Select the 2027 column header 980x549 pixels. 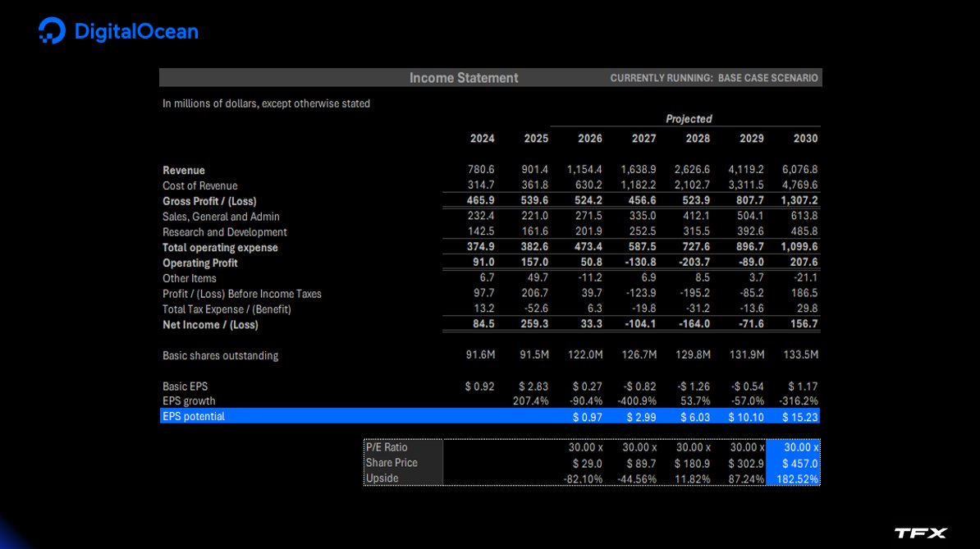(x=643, y=139)
